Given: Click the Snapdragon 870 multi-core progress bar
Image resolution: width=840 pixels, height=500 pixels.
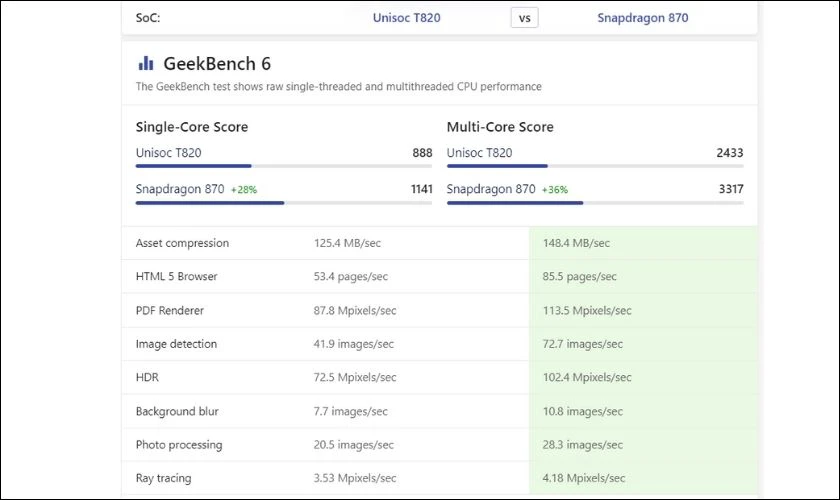Looking at the screenshot, I should coord(595,203).
